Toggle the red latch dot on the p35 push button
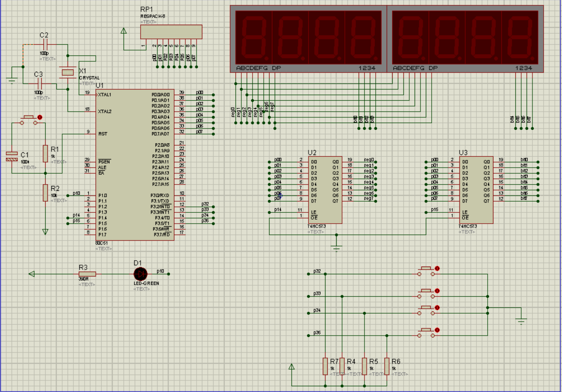562x392 pixels. pyautogui.click(x=437, y=331)
